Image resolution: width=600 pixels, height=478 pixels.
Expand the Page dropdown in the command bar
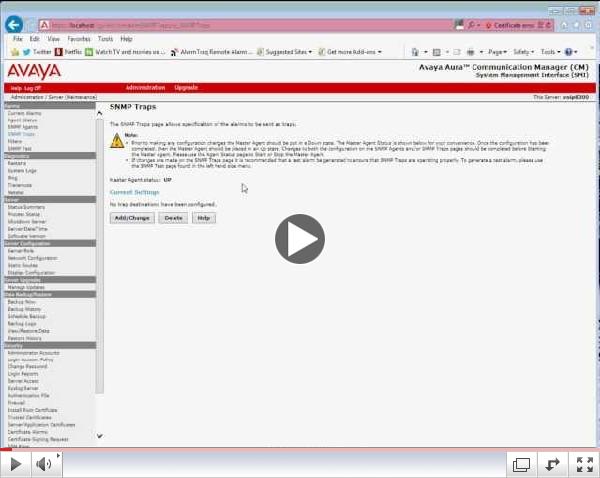[497, 52]
